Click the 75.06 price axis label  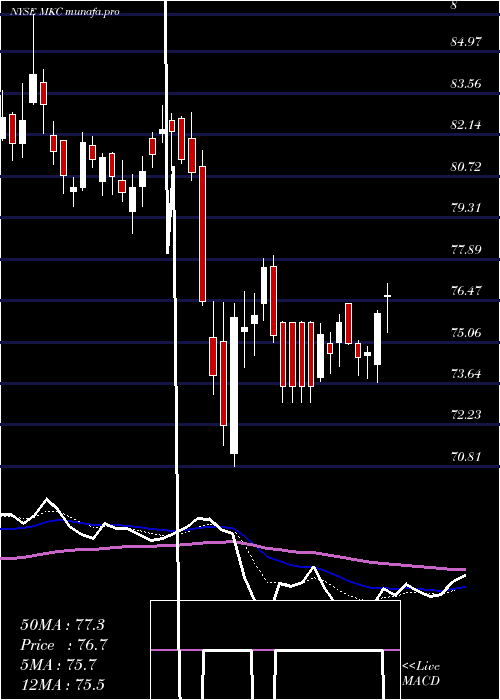coord(466,332)
